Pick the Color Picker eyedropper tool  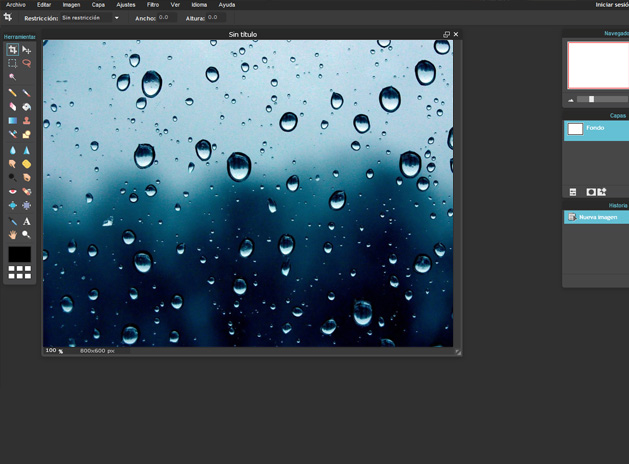pyautogui.click(x=13, y=221)
